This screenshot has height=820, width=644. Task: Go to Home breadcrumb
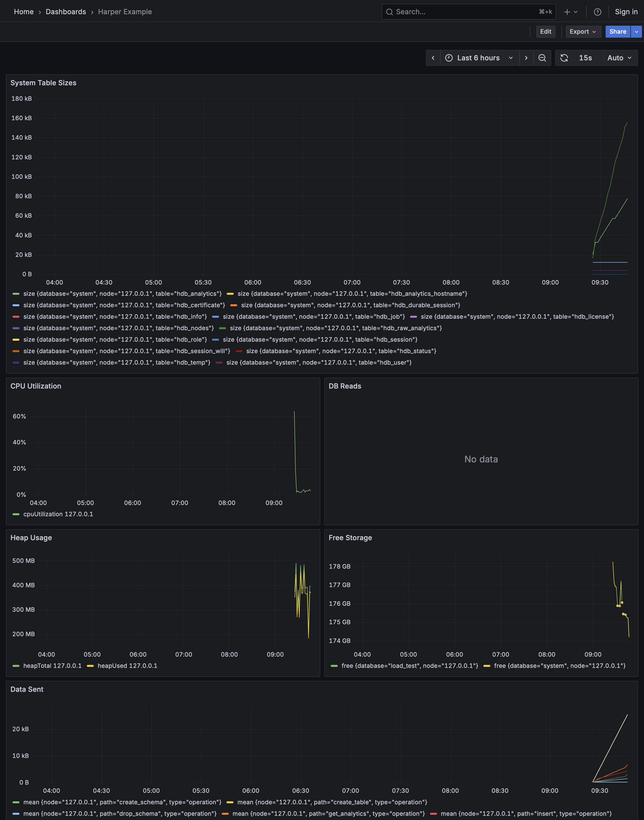coord(24,12)
